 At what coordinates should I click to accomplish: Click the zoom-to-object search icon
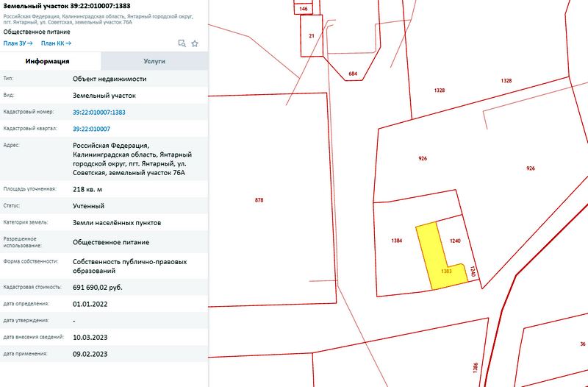coord(182,43)
